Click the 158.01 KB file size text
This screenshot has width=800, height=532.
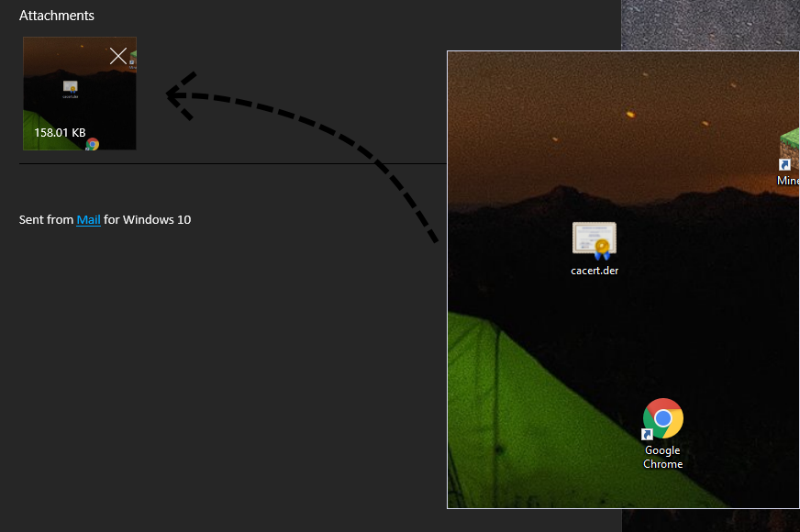60,133
